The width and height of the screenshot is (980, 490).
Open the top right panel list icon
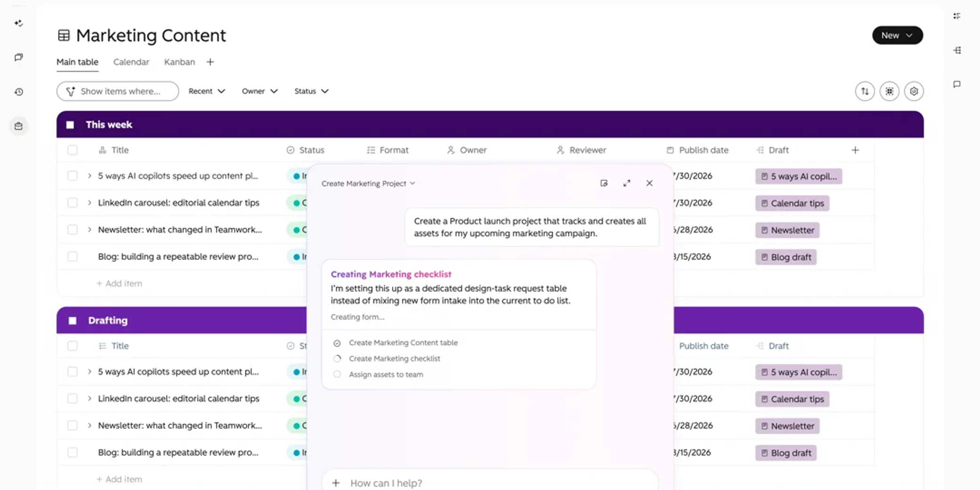point(956,16)
